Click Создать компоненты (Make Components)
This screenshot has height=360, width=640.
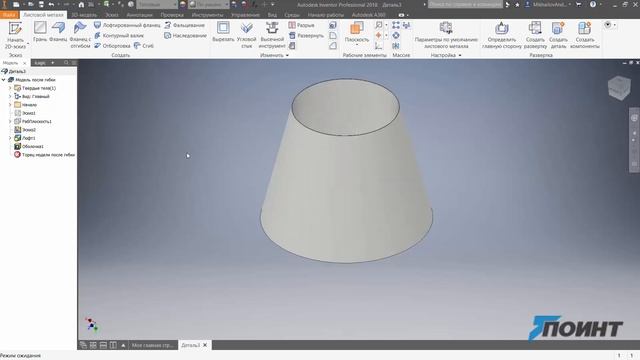(584, 35)
